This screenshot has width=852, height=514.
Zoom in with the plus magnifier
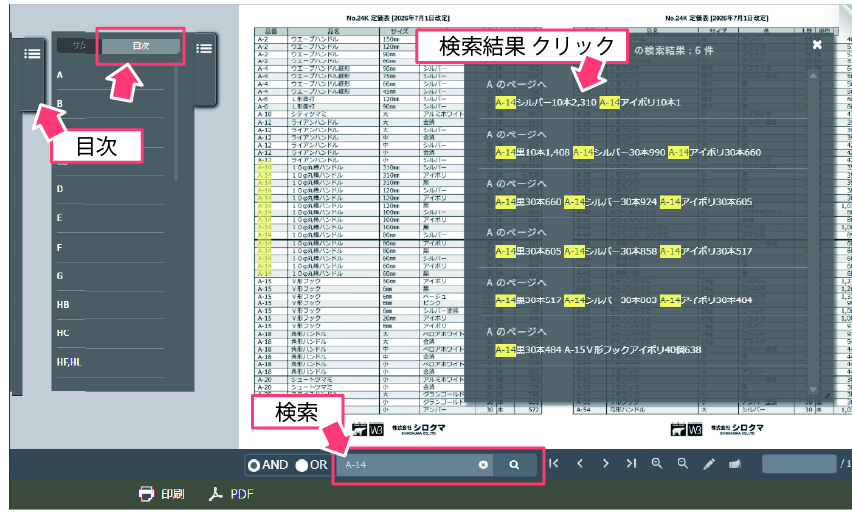(657, 463)
